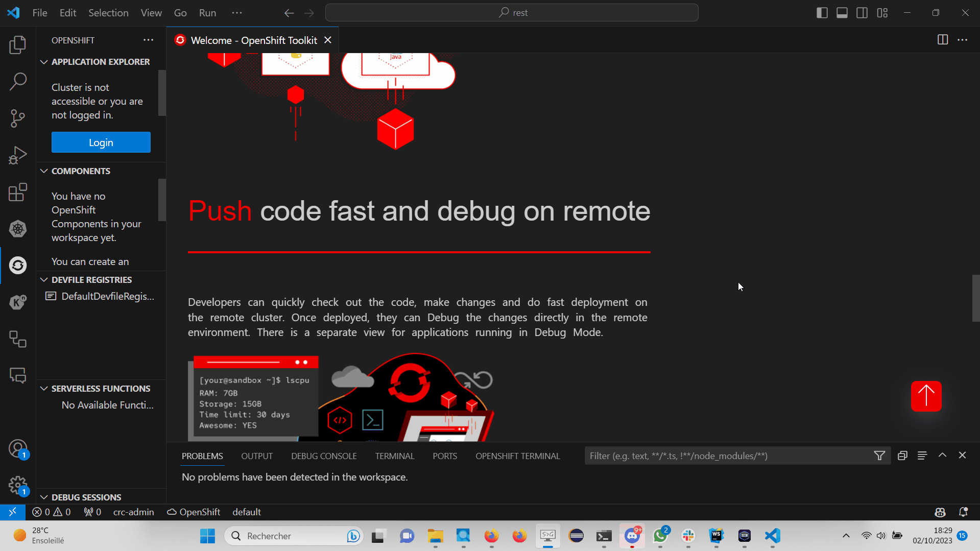980x551 pixels.
Task: Click the Problems filter input field
Action: coord(715,455)
